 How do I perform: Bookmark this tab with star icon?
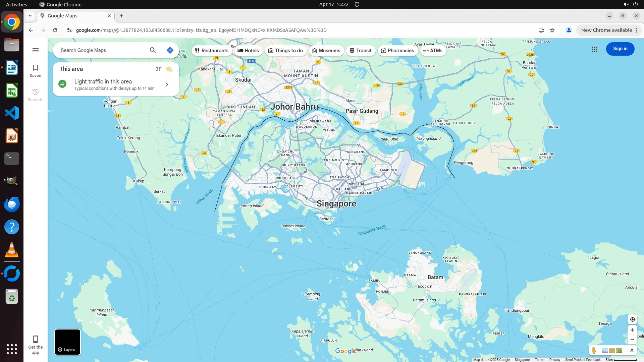point(552,30)
